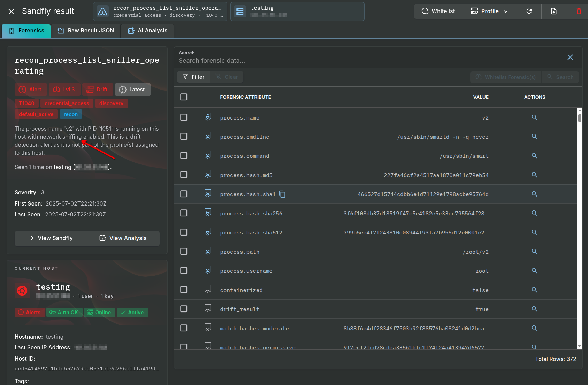Click the magnifier icon for process.username
588x385 pixels.
click(x=534, y=271)
